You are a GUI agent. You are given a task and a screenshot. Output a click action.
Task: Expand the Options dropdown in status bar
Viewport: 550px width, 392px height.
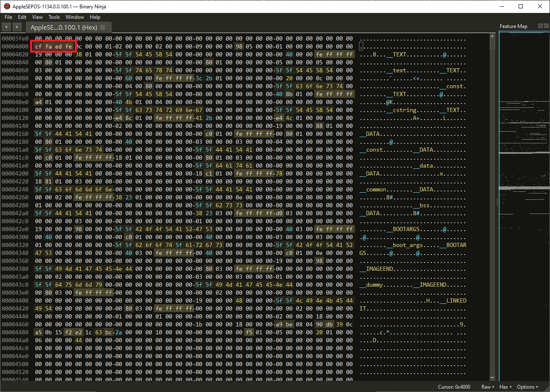[x=527, y=387]
